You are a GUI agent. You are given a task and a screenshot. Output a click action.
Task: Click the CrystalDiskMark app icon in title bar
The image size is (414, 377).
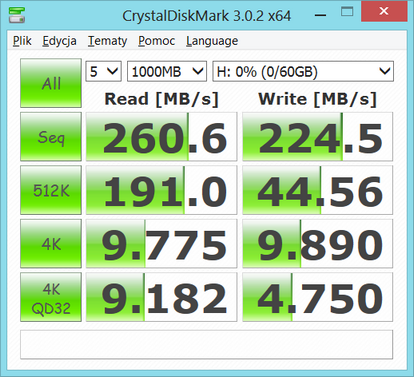click(x=17, y=15)
